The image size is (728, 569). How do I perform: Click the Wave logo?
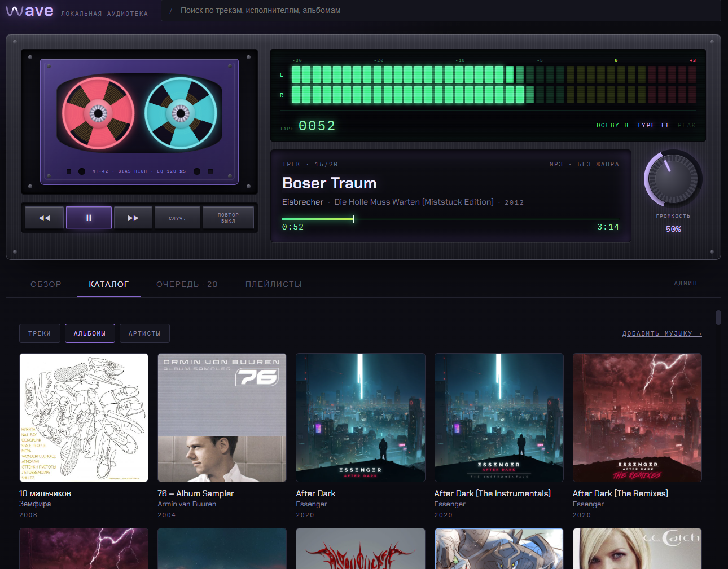(x=29, y=11)
